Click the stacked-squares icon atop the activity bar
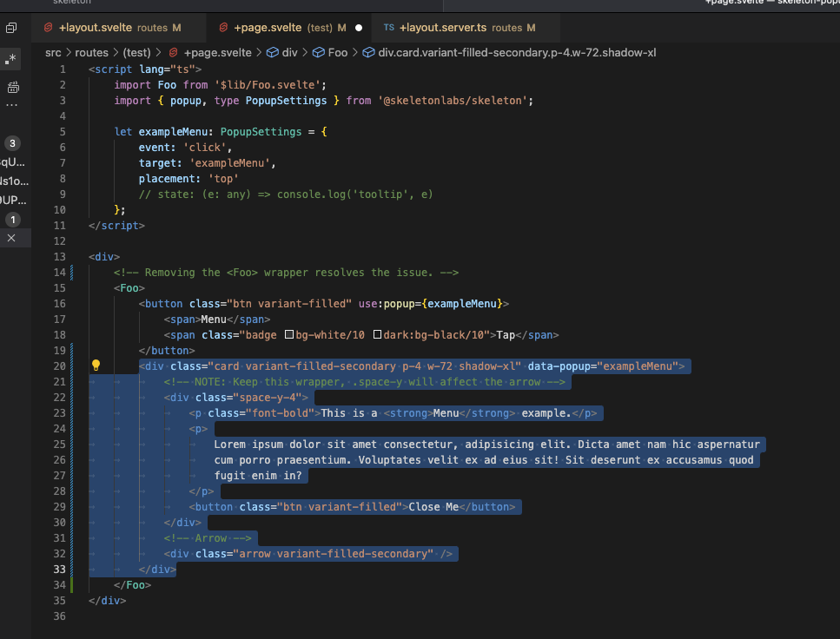840x639 pixels. click(11, 27)
